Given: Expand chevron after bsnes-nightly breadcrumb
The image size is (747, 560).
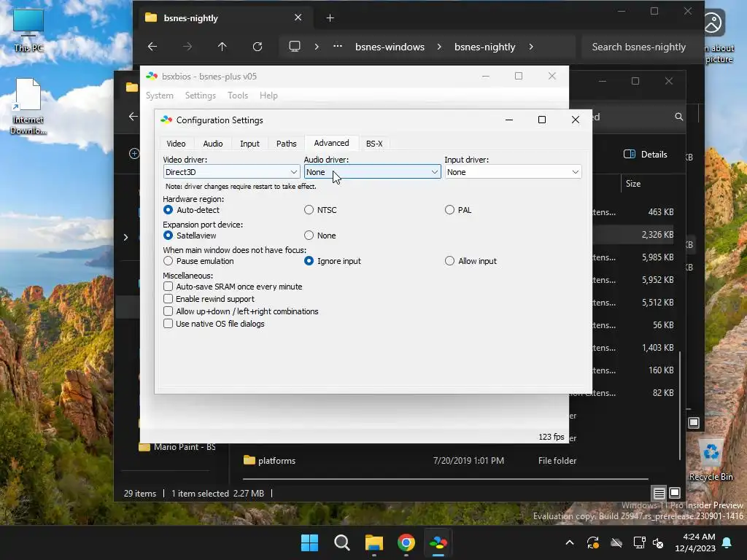Looking at the screenshot, I should [531, 47].
